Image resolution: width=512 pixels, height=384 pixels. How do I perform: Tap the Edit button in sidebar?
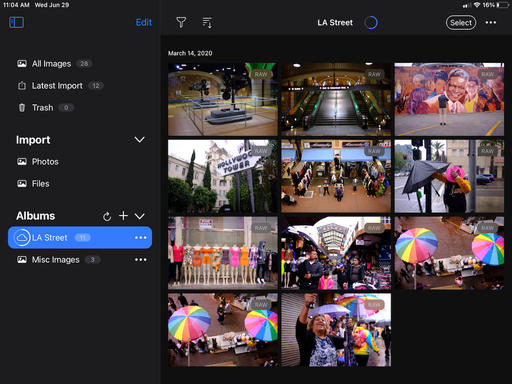(144, 22)
